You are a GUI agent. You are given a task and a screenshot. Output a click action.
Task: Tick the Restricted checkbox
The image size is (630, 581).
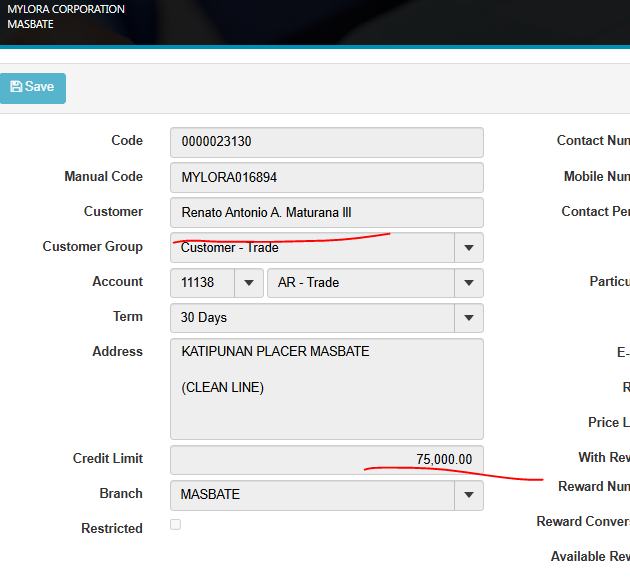pos(176,525)
